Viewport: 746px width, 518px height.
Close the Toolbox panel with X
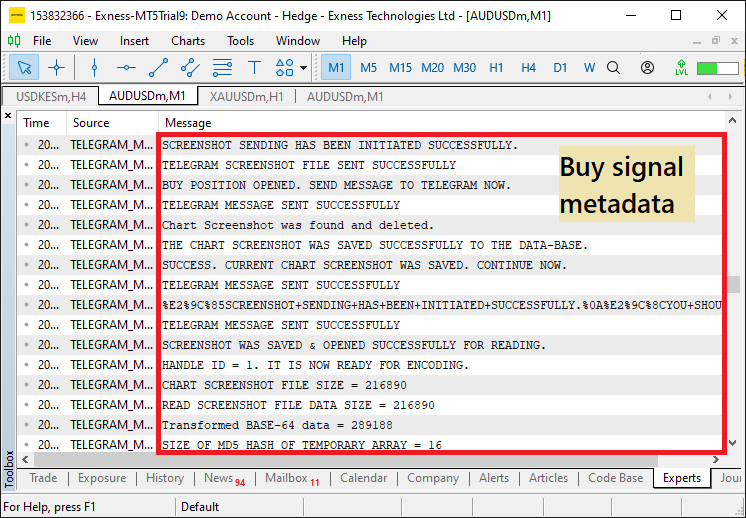(x=8, y=116)
